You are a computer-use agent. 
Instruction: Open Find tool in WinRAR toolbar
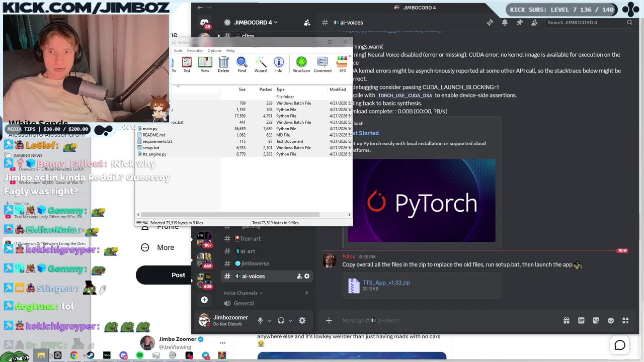click(242, 64)
